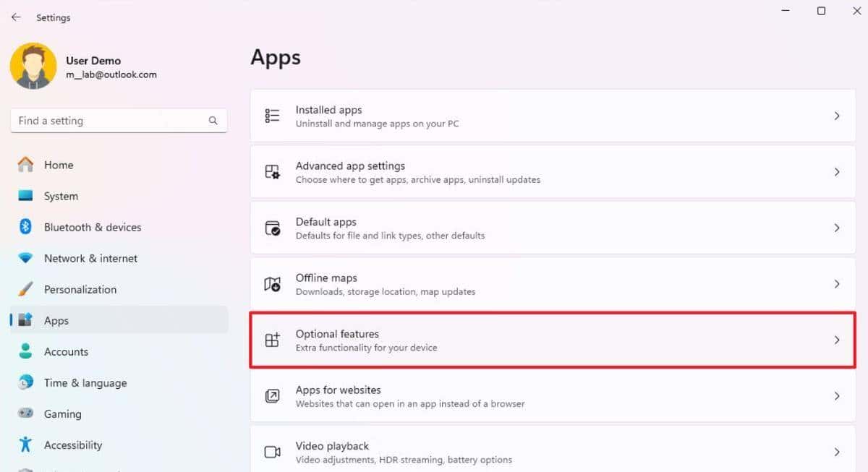Click the Optional features icon
Viewport: 868px width, 472px height.
(x=272, y=340)
